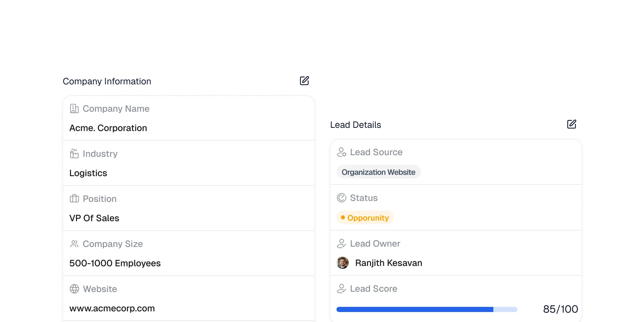Image resolution: width=644 pixels, height=322 pixels.
Task: Click the Company Name building icon
Action: point(75,109)
